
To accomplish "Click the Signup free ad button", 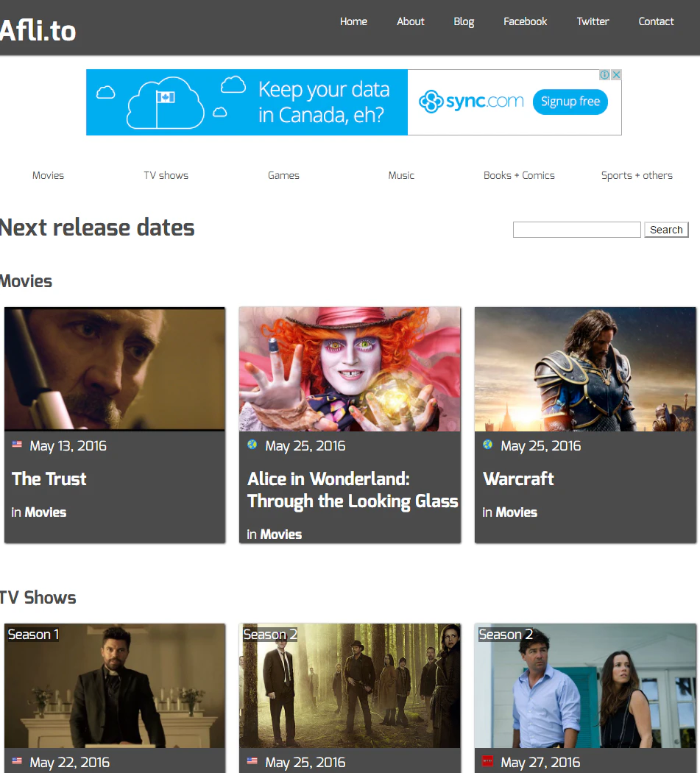I will (x=570, y=102).
